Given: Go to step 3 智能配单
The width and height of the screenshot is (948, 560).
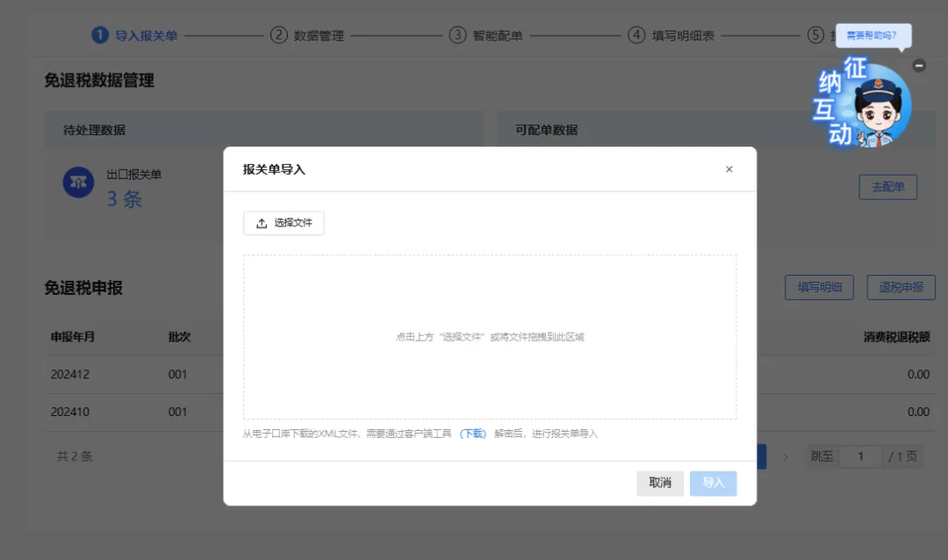Looking at the screenshot, I should [x=485, y=36].
